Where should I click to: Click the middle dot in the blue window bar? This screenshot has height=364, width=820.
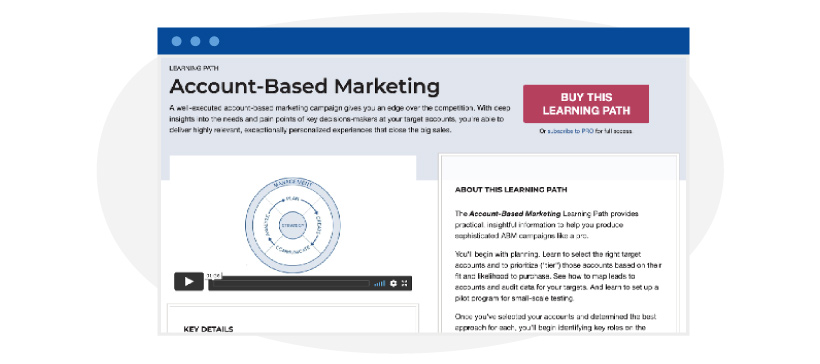pyautogui.click(x=195, y=41)
